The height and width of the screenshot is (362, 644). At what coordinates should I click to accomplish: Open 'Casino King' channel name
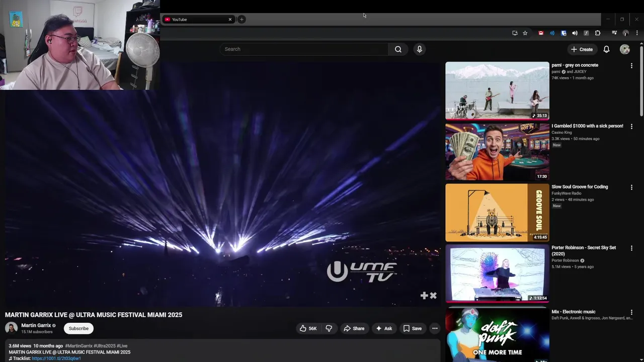point(561,133)
